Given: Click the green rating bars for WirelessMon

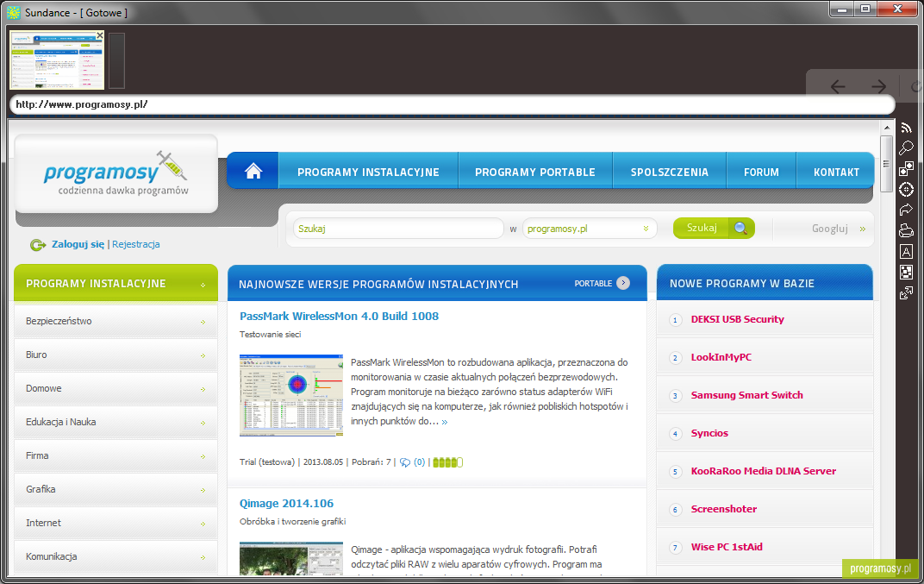Looking at the screenshot, I should tap(448, 462).
